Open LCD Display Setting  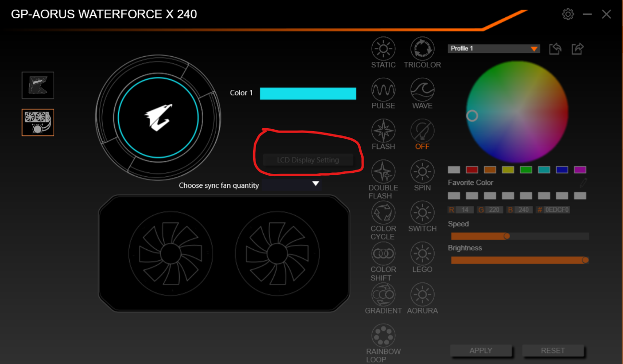click(308, 160)
